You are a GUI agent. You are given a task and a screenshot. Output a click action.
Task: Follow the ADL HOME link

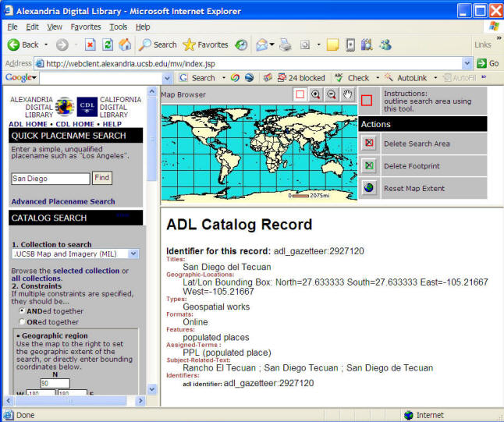tap(28, 124)
